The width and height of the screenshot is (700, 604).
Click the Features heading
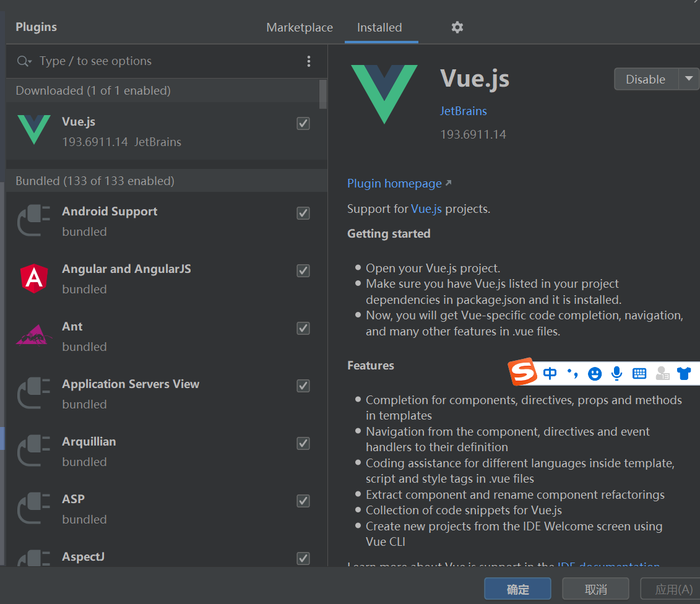click(x=371, y=366)
